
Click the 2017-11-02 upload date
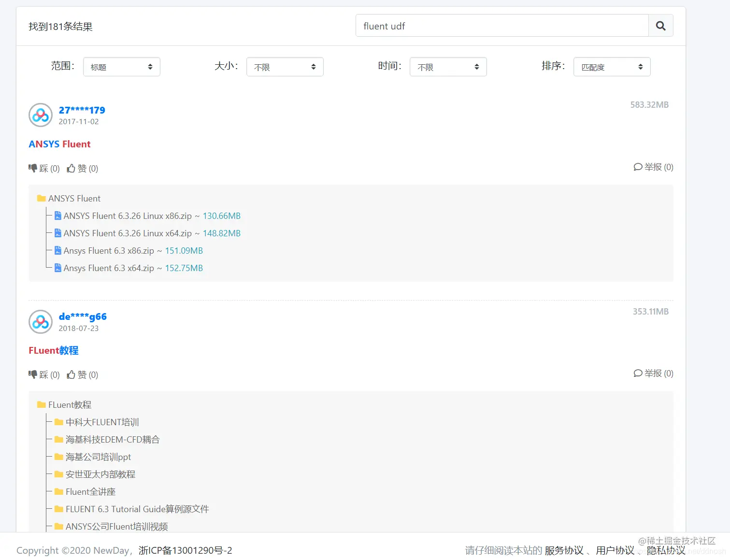pyautogui.click(x=79, y=121)
